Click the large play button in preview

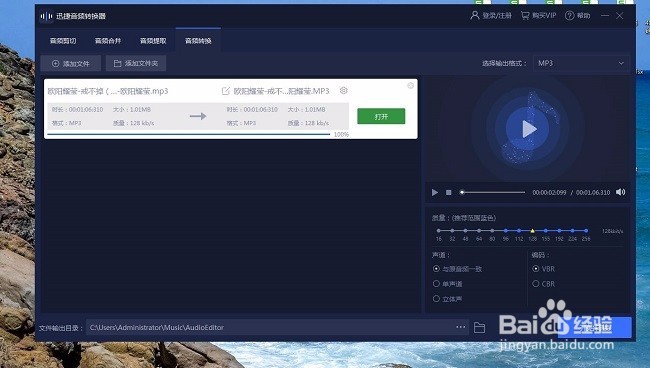pos(528,129)
